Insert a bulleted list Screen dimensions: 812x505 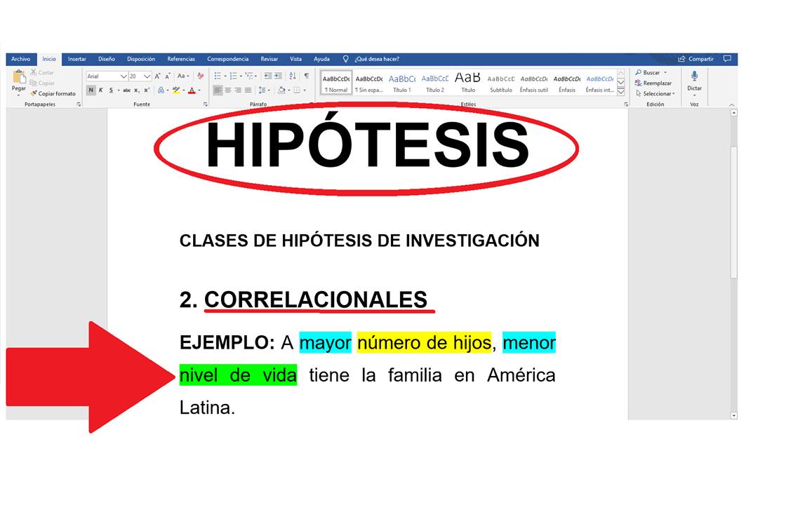[218, 76]
